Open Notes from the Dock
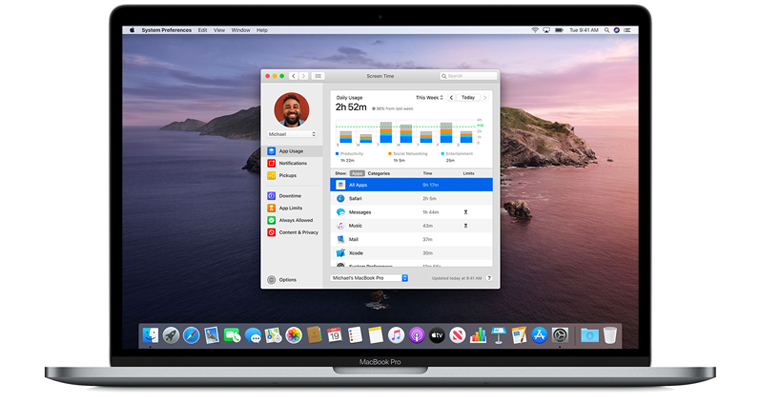This screenshot has height=397, width=760. pos(375,335)
